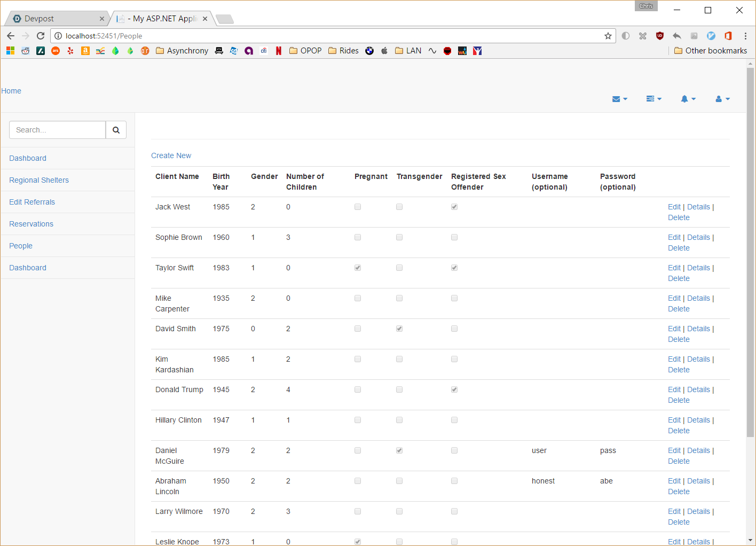Bookmark this page with the star icon
The width and height of the screenshot is (756, 546).
coord(608,36)
